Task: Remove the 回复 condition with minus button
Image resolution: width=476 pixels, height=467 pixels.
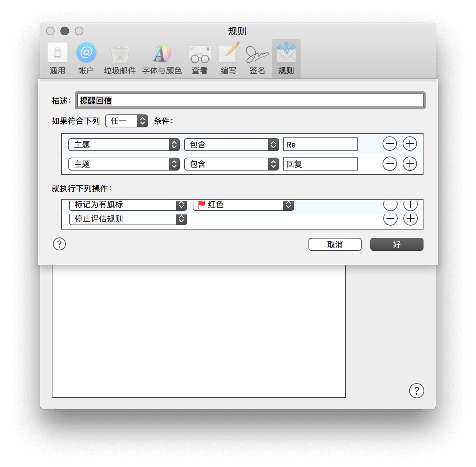Action: click(x=390, y=164)
